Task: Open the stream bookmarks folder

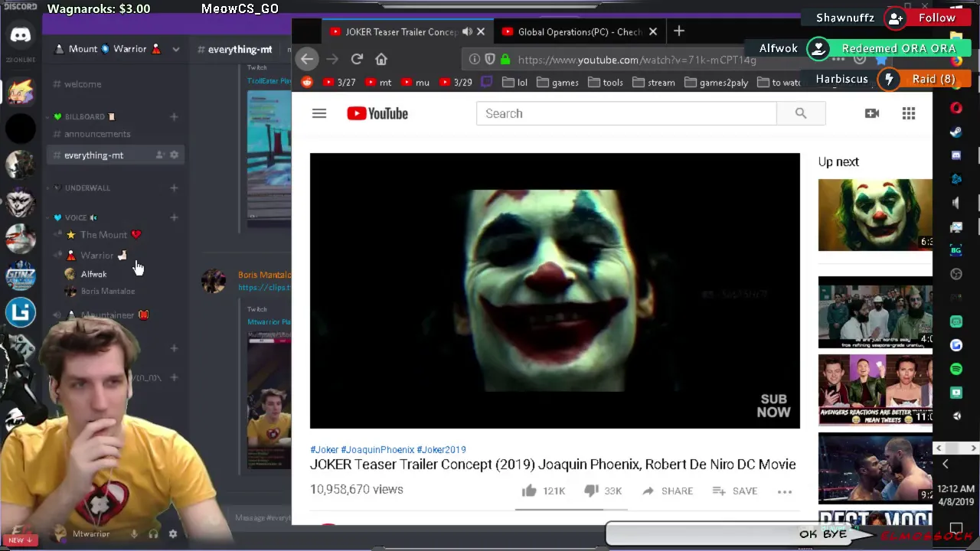Action: (654, 82)
